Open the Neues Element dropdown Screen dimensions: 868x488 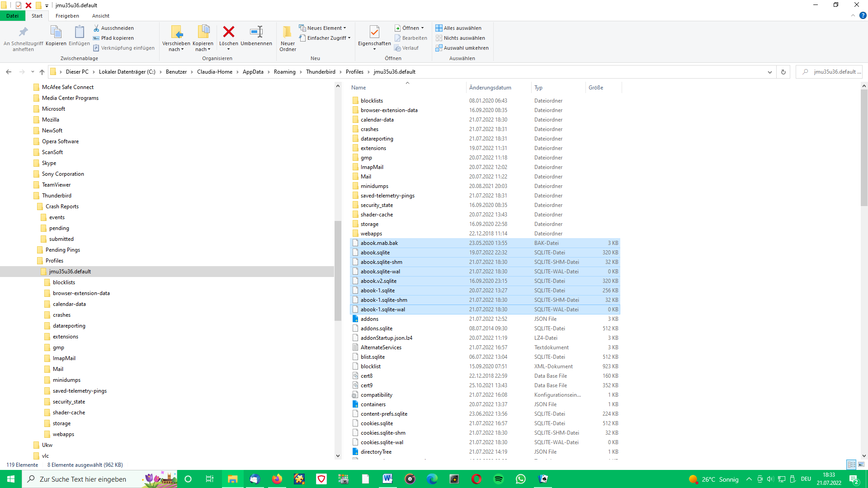323,28
